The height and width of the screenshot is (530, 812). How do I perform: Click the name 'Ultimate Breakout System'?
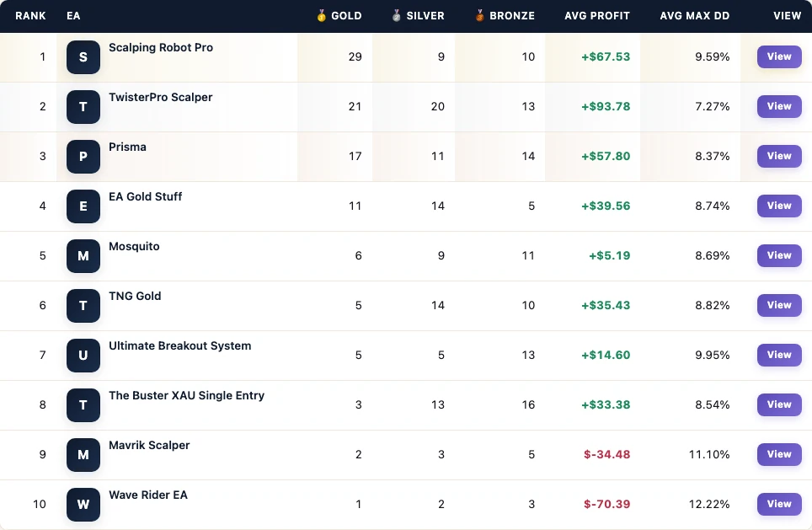coord(179,346)
